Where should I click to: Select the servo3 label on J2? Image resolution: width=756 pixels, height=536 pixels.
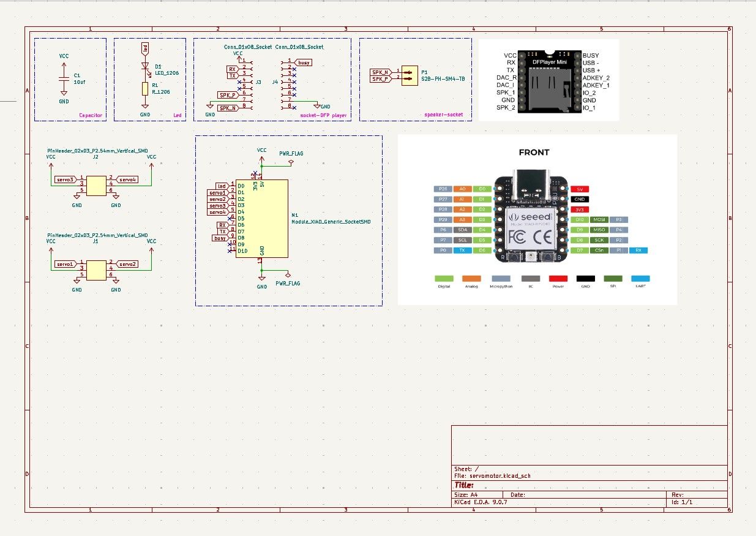[x=65, y=179]
